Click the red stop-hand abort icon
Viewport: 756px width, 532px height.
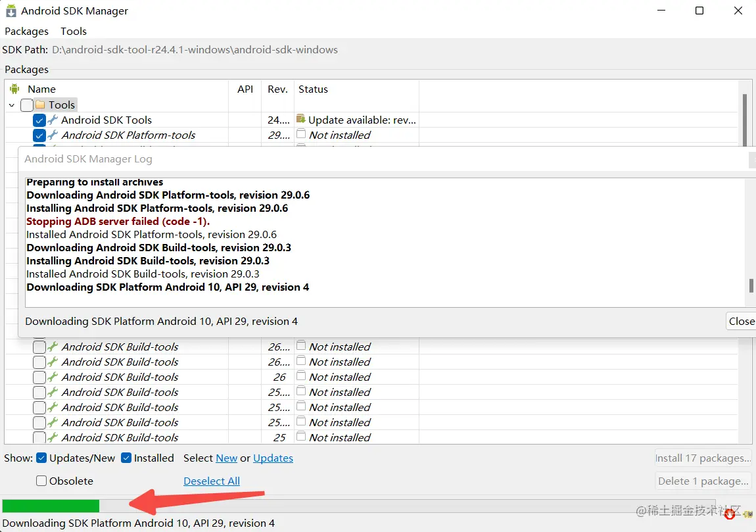click(x=730, y=514)
